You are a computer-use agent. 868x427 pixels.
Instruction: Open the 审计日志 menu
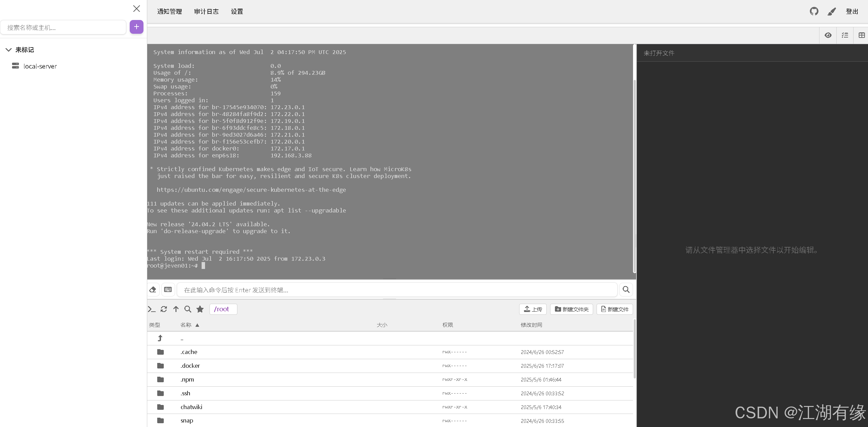click(x=206, y=12)
